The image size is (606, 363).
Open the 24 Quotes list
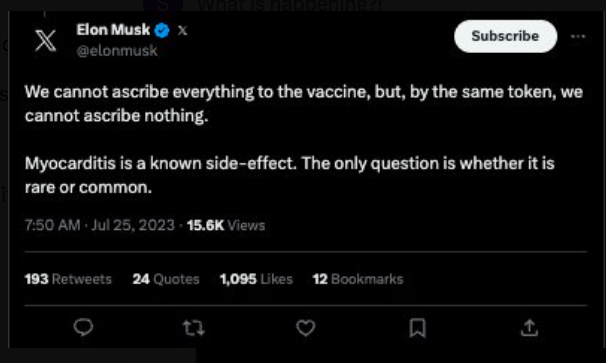pyautogui.click(x=166, y=279)
